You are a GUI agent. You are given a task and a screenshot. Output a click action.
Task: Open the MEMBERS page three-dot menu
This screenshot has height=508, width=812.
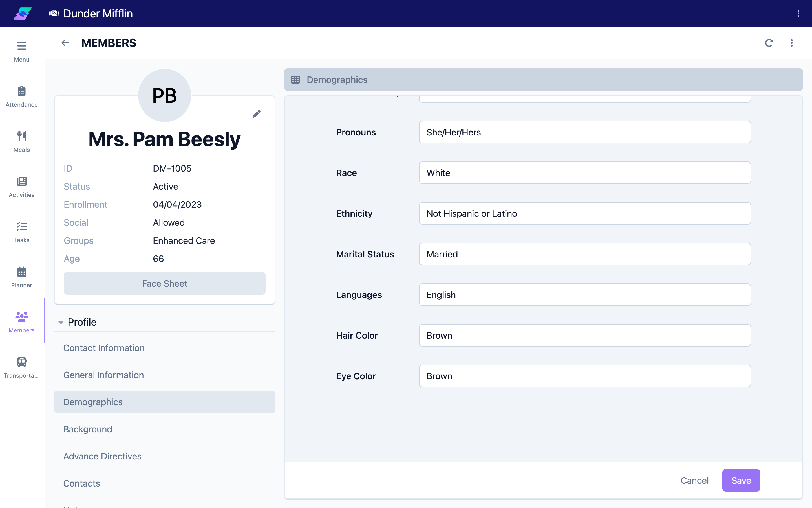[791, 43]
